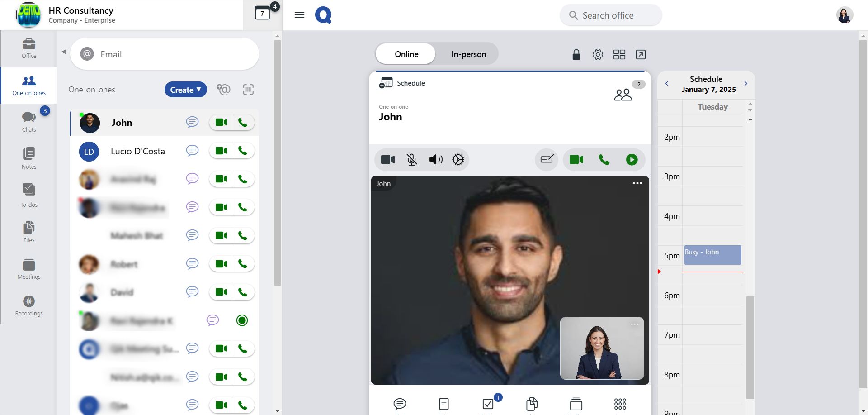
Task: Click the contacts list scrollbar
Action: coord(277,163)
